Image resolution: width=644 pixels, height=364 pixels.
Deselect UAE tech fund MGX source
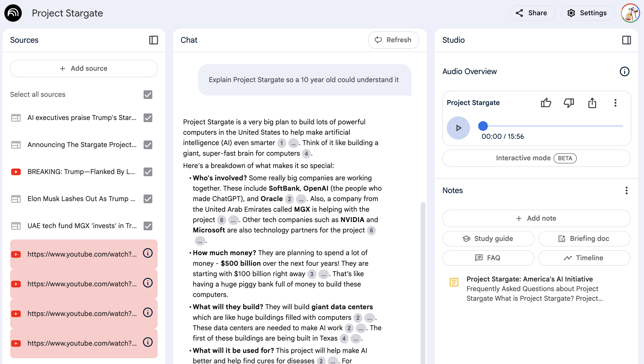pos(148,226)
